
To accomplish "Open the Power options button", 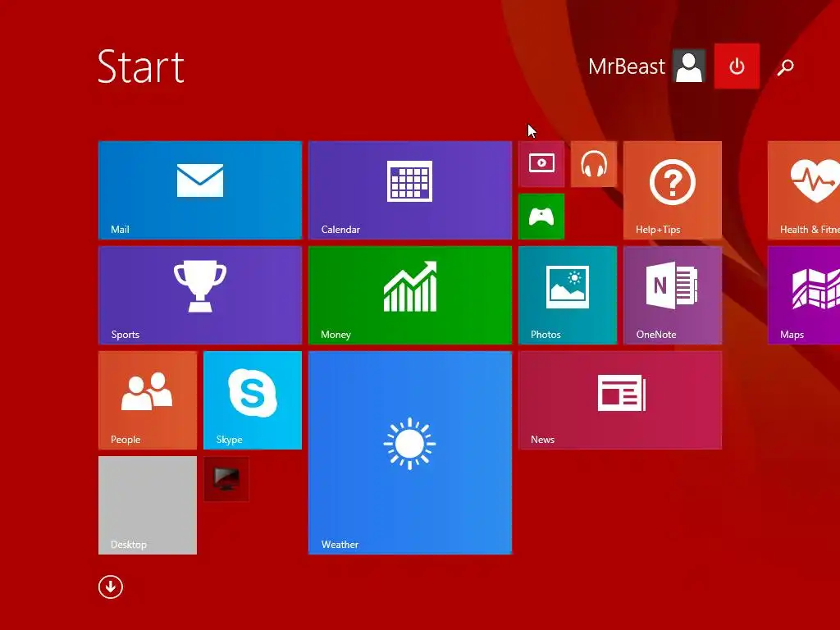I will click(x=737, y=66).
